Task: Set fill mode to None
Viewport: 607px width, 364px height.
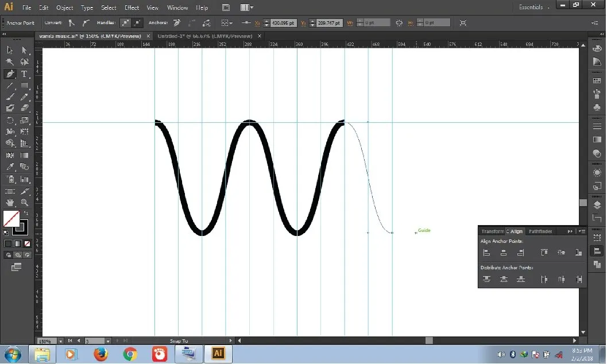Action: (28, 243)
